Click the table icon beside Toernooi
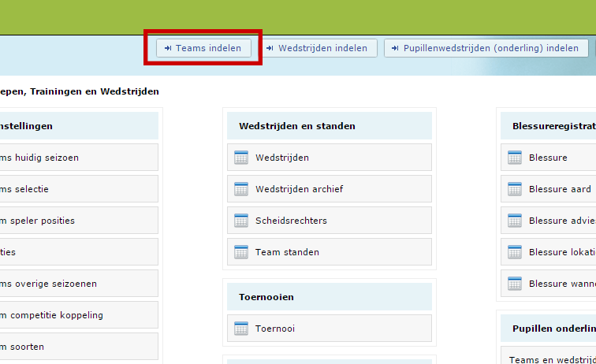 (241, 329)
